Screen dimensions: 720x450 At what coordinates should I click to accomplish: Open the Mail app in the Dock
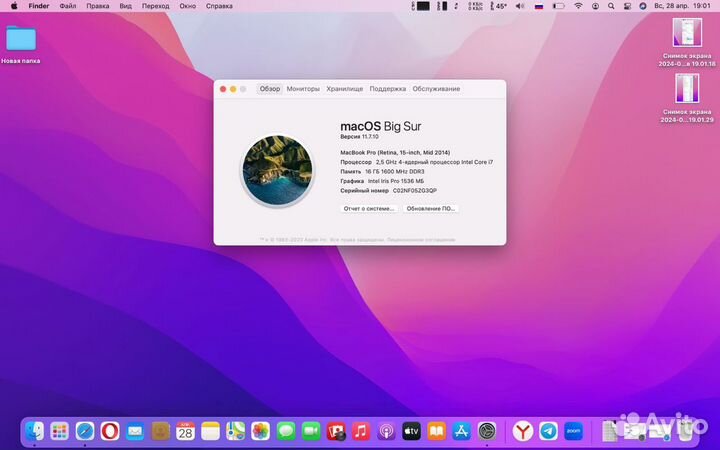[x=135, y=431]
